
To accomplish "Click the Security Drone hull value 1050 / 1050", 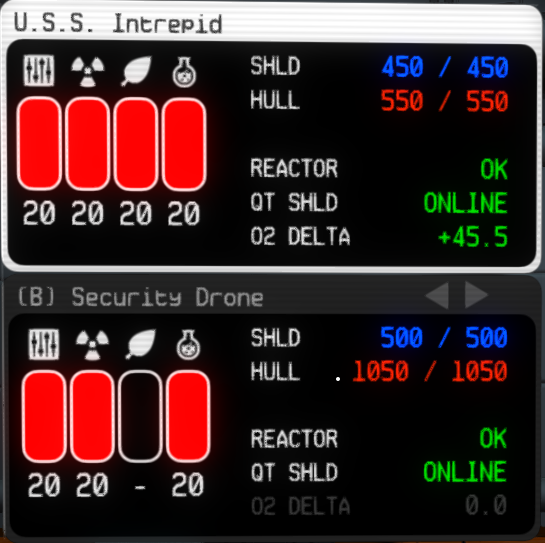I will [x=430, y=371].
